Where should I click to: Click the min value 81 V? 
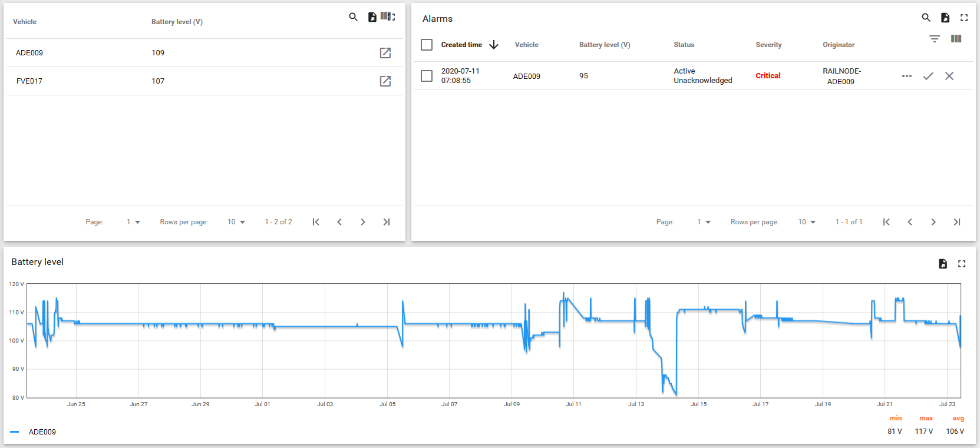[895, 432]
